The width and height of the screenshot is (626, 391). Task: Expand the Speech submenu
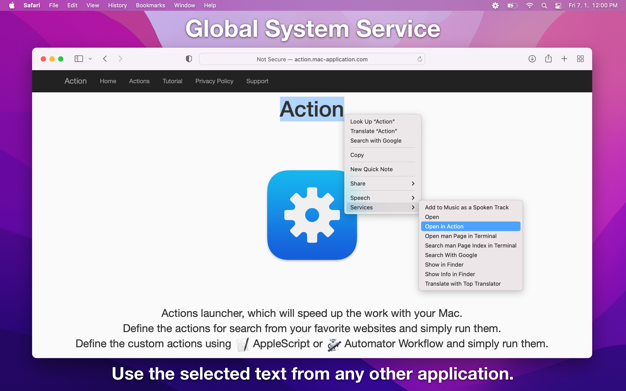click(x=382, y=198)
